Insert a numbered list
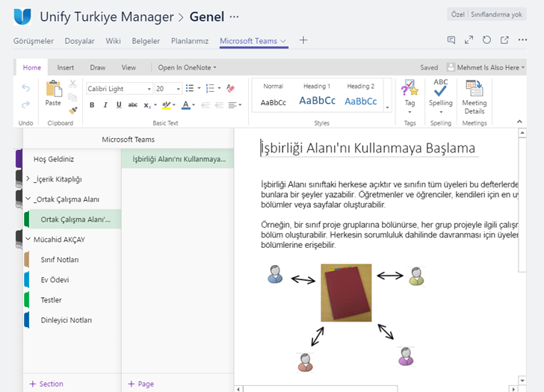This screenshot has height=392, width=544. 210,88
